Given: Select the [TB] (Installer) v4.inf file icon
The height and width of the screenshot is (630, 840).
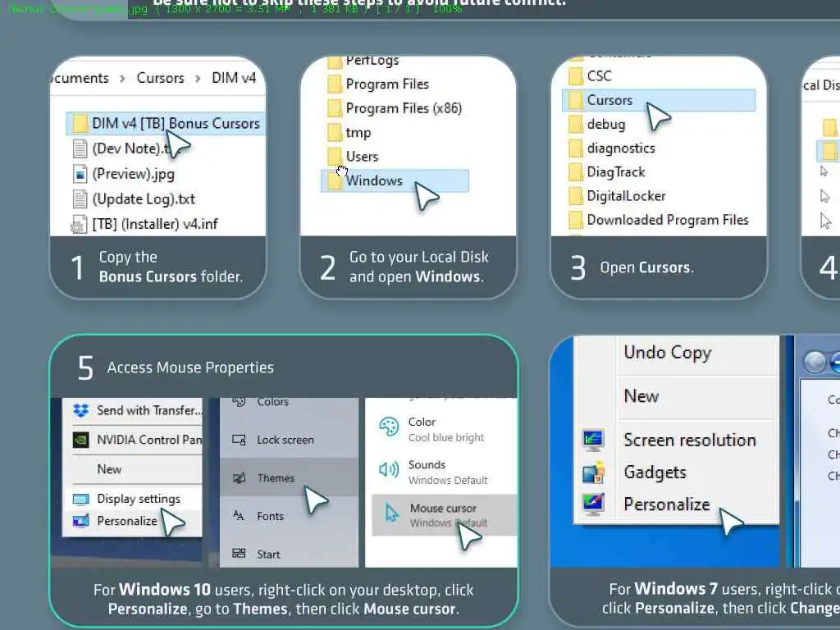Looking at the screenshot, I should pyautogui.click(x=80, y=224).
